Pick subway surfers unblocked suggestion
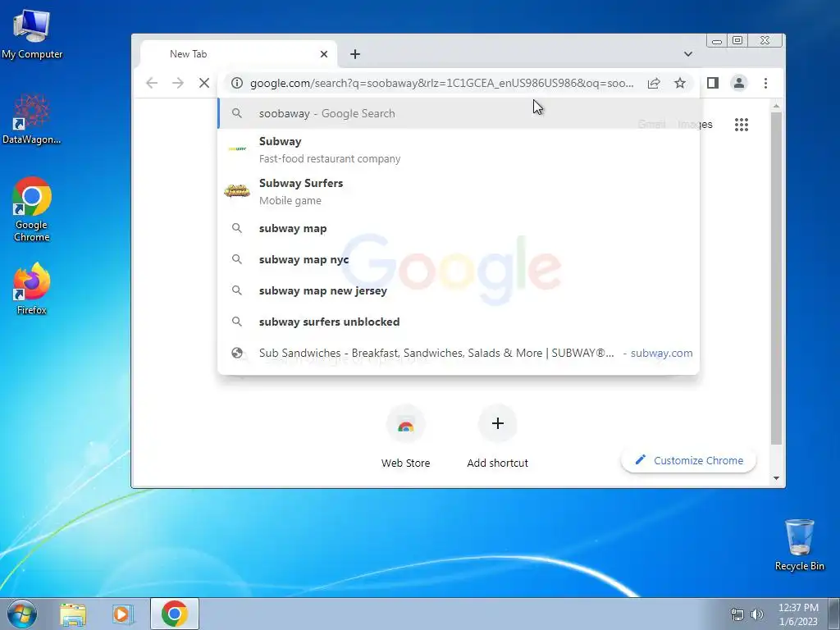840x630 pixels. (x=459, y=322)
